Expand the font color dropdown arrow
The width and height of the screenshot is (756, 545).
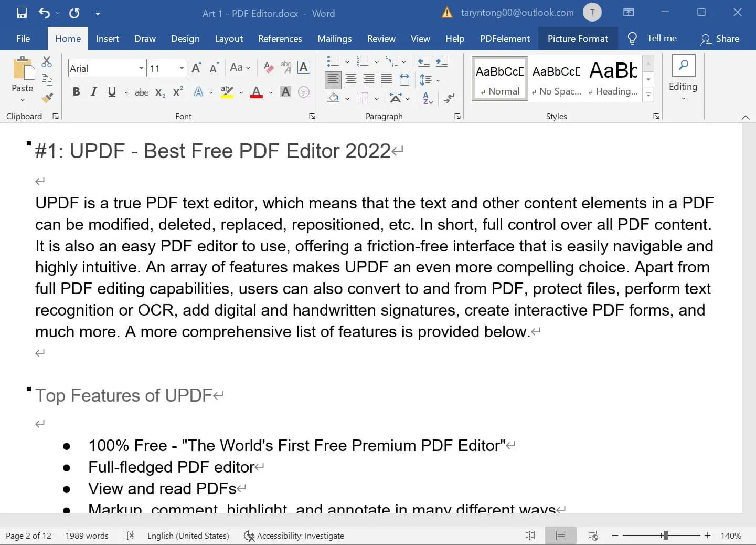click(271, 92)
